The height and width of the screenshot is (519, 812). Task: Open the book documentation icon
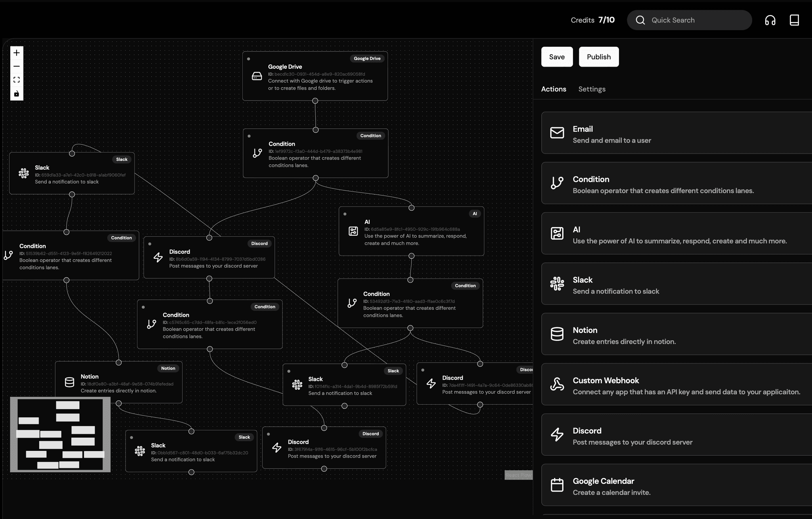pyautogui.click(x=794, y=20)
